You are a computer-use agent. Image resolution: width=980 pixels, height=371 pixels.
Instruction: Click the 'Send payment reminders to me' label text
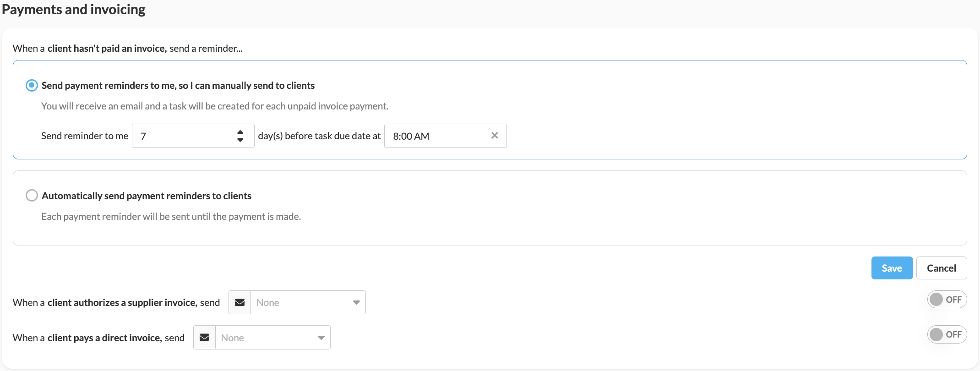pyautogui.click(x=178, y=86)
